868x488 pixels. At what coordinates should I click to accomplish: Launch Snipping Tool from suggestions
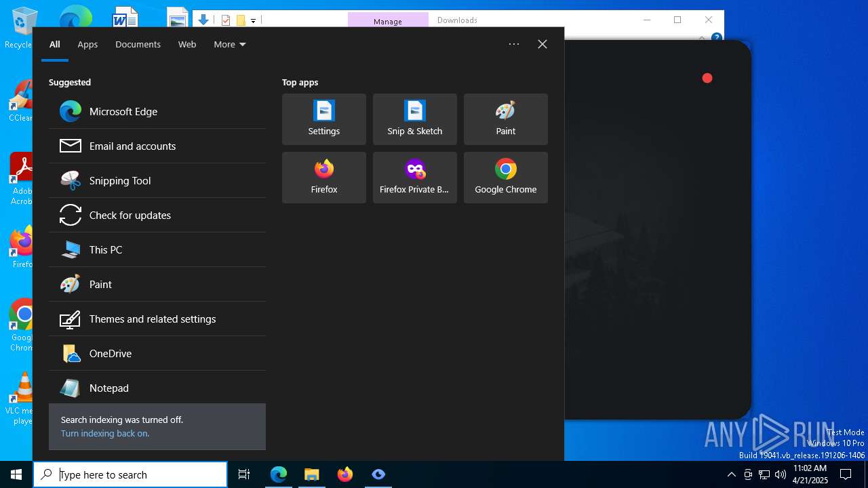point(157,180)
